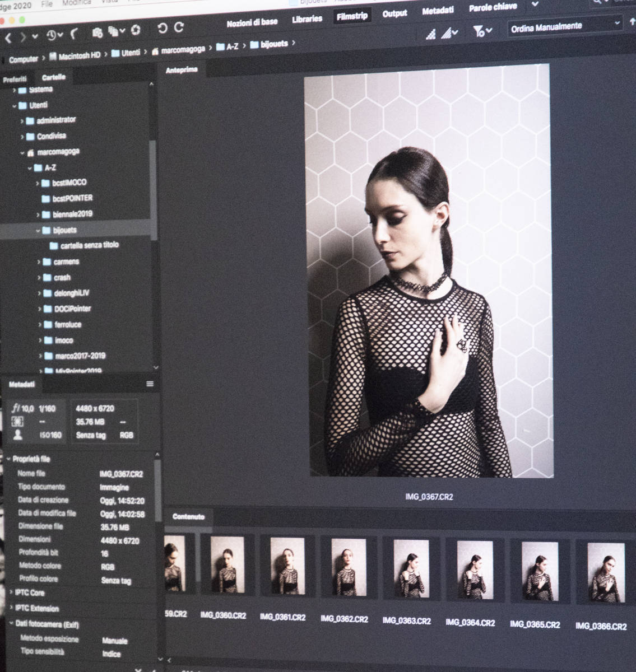Image resolution: width=636 pixels, height=672 pixels.
Task: Expand the IPTC Core section
Action: tap(29, 592)
